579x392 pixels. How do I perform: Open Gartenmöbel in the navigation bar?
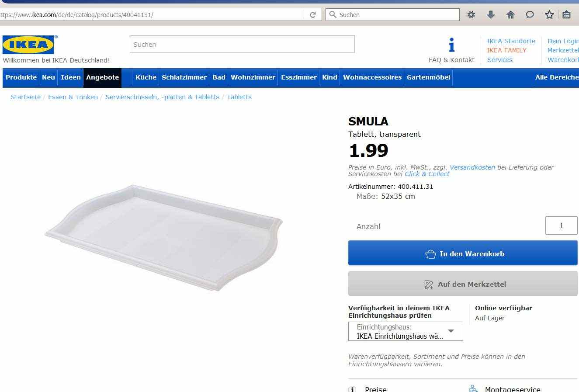pos(428,77)
